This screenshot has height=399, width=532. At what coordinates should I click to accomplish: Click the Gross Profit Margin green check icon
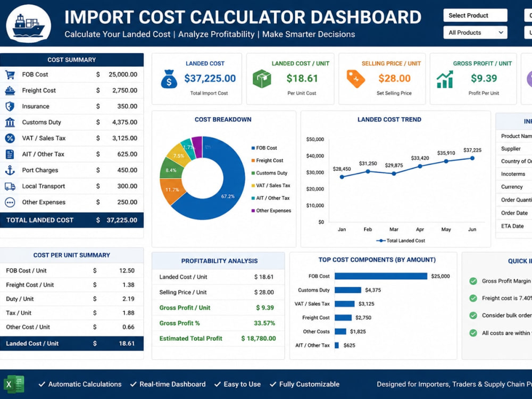click(x=473, y=281)
